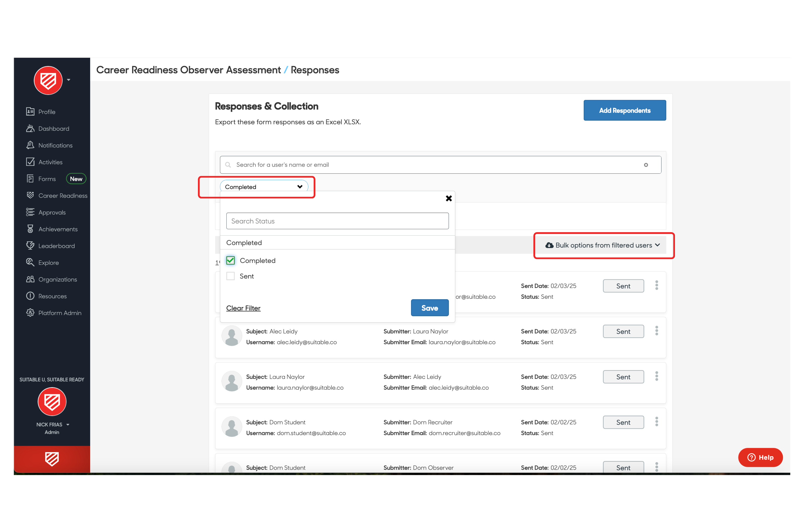The image size is (812, 508).
Task: Open more options for Laura Naylor subject row
Action: (657, 376)
